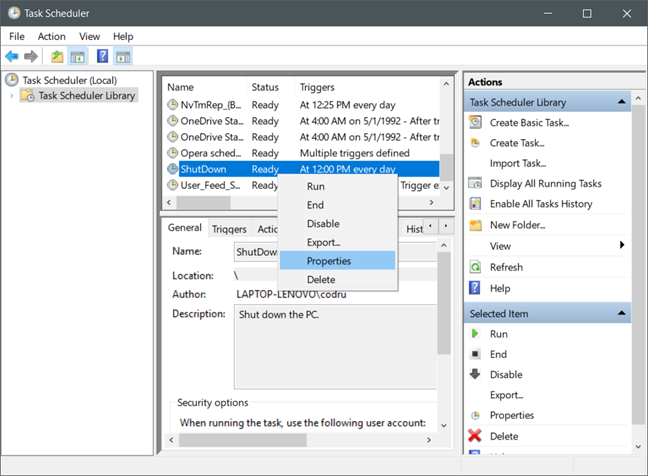Click the Task Scheduler (Local) clock icon
648x476 pixels.
(x=12, y=80)
